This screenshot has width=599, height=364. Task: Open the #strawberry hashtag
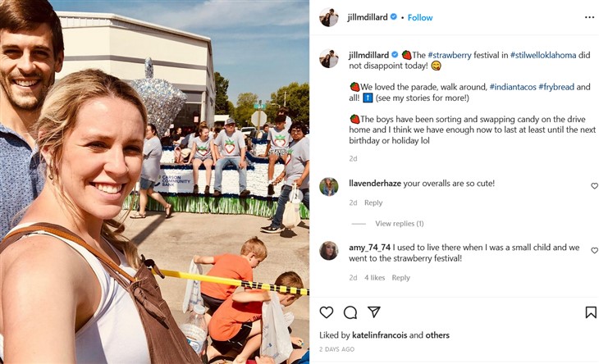coord(450,55)
